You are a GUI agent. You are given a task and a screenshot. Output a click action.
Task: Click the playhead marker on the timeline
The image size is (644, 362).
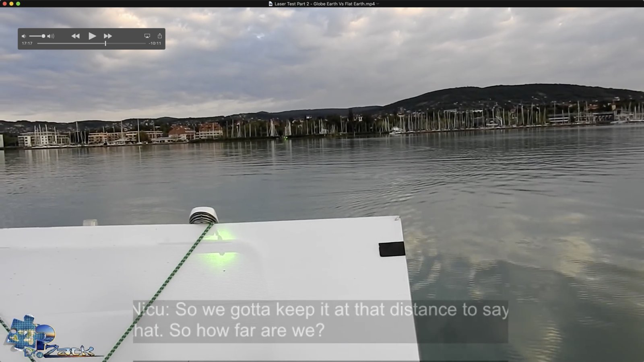[105, 43]
